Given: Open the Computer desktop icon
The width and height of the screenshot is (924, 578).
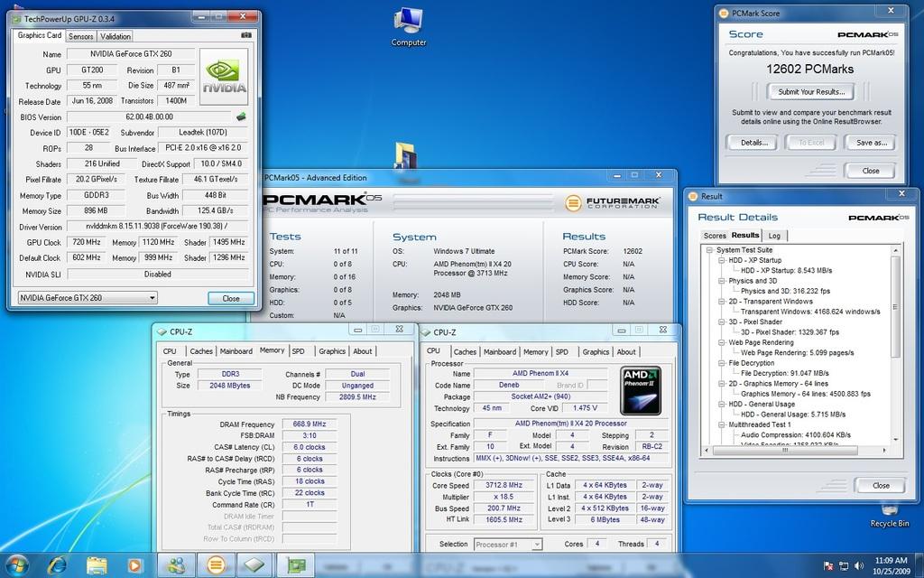Looking at the screenshot, I should coord(409,27).
